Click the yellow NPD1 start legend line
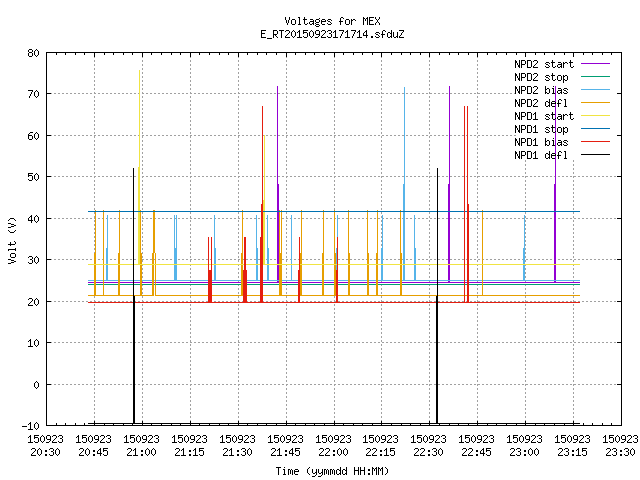This screenshot has height=480, width=640. pyautogui.click(x=595, y=116)
